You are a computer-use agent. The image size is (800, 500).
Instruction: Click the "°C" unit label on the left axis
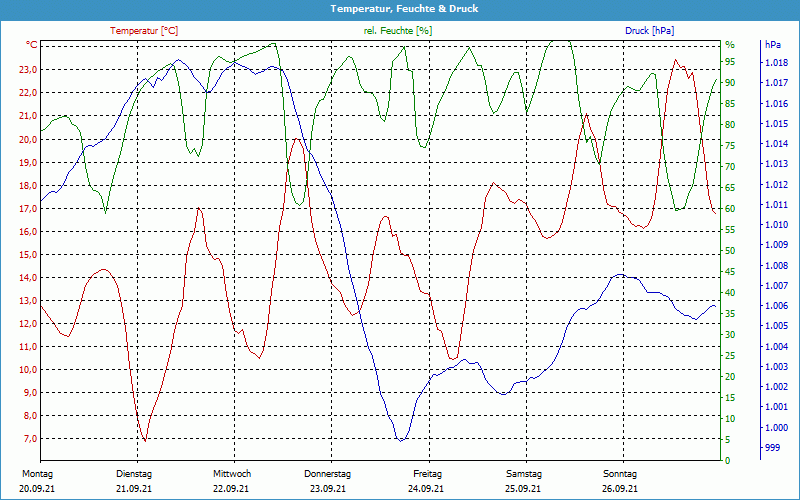[32, 45]
